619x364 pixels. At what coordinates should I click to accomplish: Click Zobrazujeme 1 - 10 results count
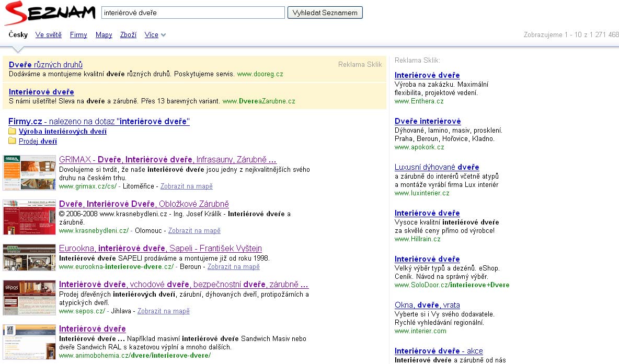point(571,34)
